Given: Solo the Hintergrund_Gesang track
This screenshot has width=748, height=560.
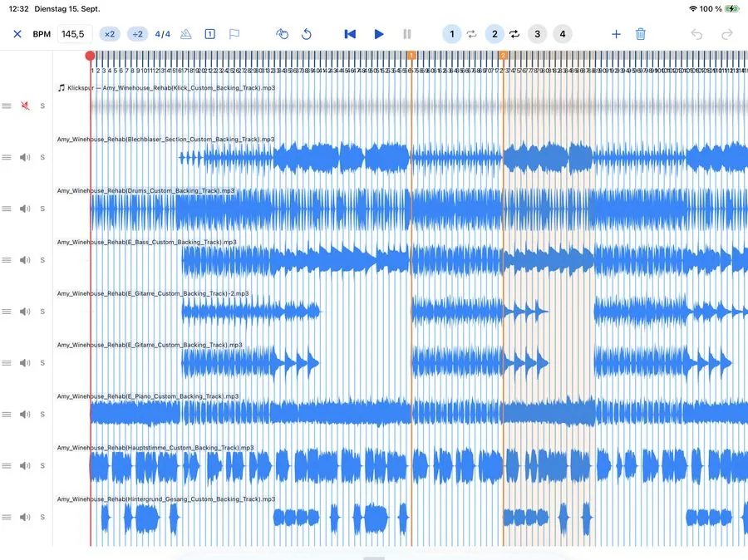Looking at the screenshot, I should (42, 517).
